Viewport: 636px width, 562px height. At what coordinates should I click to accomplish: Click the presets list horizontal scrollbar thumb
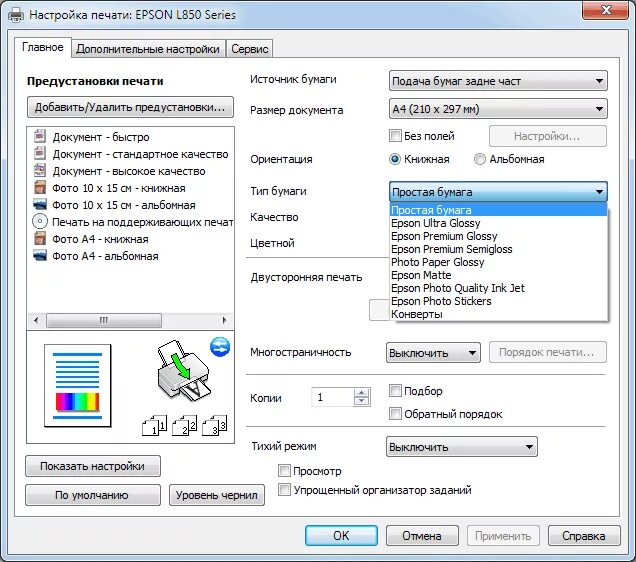pyautogui.click(x=104, y=320)
